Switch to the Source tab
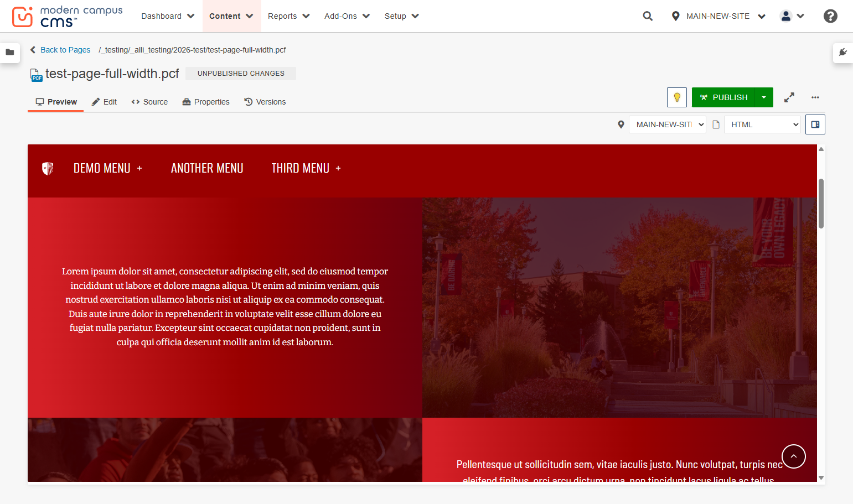The height and width of the screenshot is (504, 853). [149, 102]
